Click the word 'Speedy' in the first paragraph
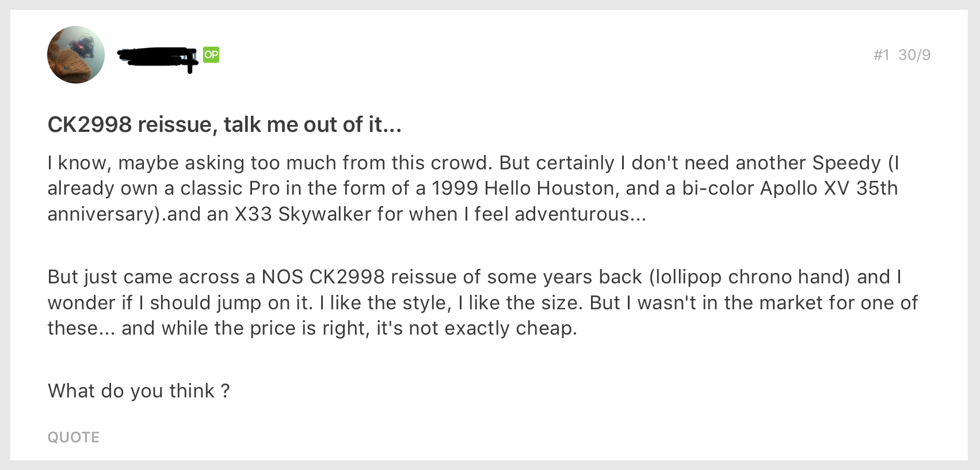Screen dimensions: 980x470 [x=846, y=163]
